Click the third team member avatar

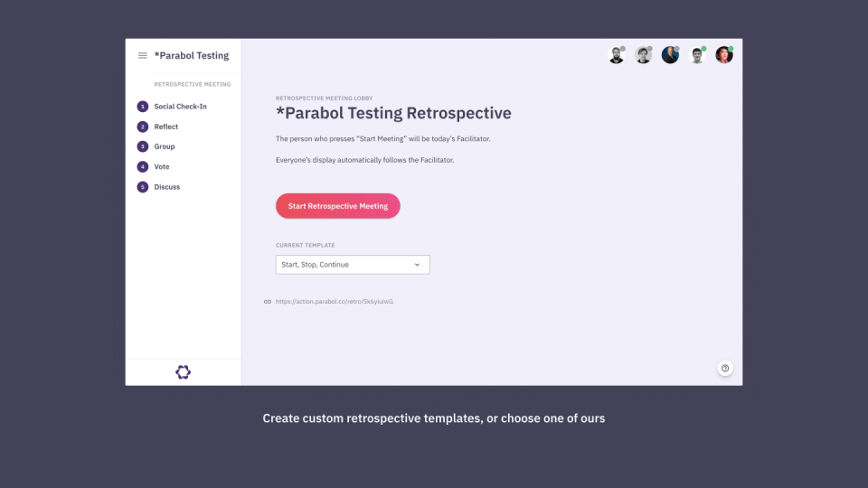tap(670, 55)
